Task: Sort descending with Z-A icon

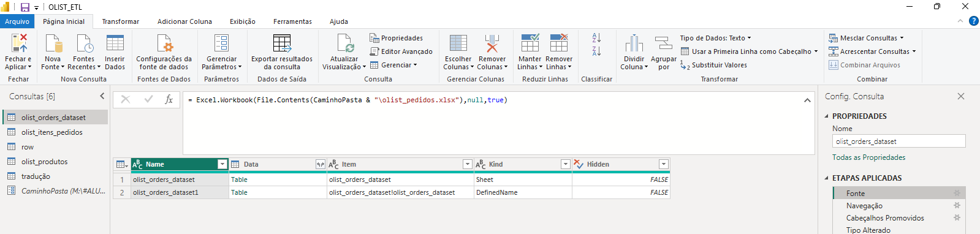Action: pyautogui.click(x=596, y=51)
